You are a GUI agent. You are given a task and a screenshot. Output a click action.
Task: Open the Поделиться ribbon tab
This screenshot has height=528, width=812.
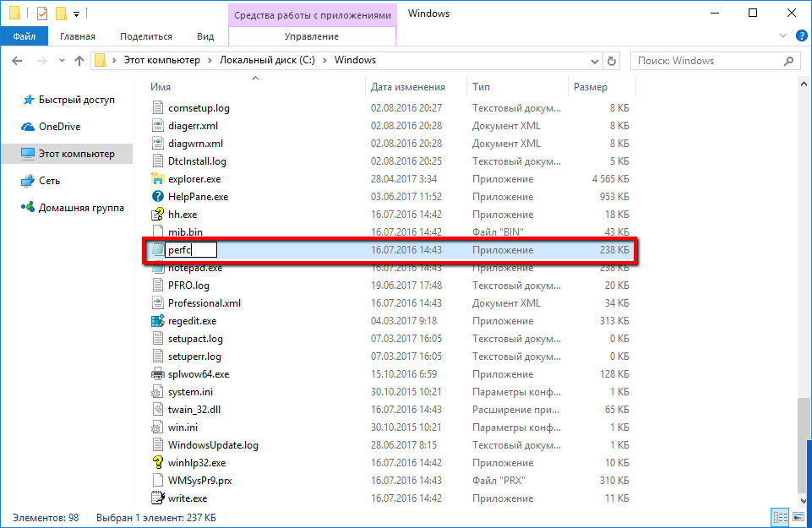point(146,36)
